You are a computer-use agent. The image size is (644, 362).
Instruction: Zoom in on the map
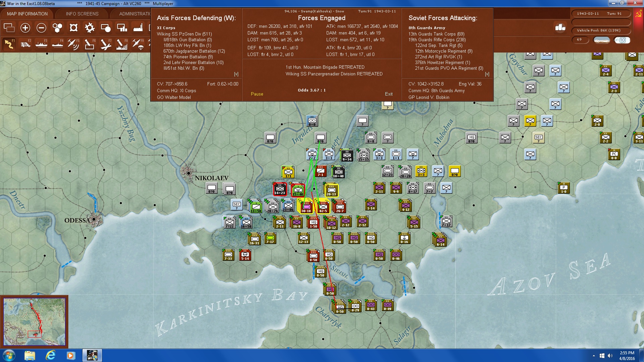[x=24, y=28]
